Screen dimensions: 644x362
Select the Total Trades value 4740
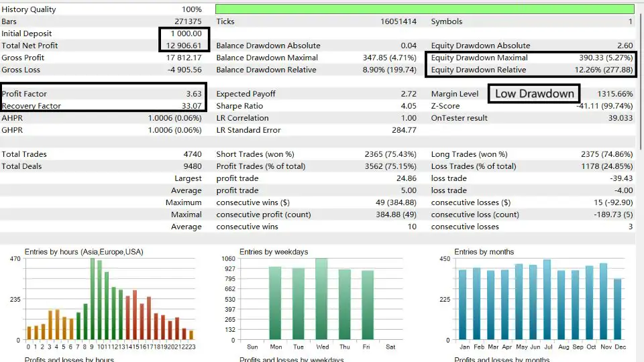coord(191,154)
